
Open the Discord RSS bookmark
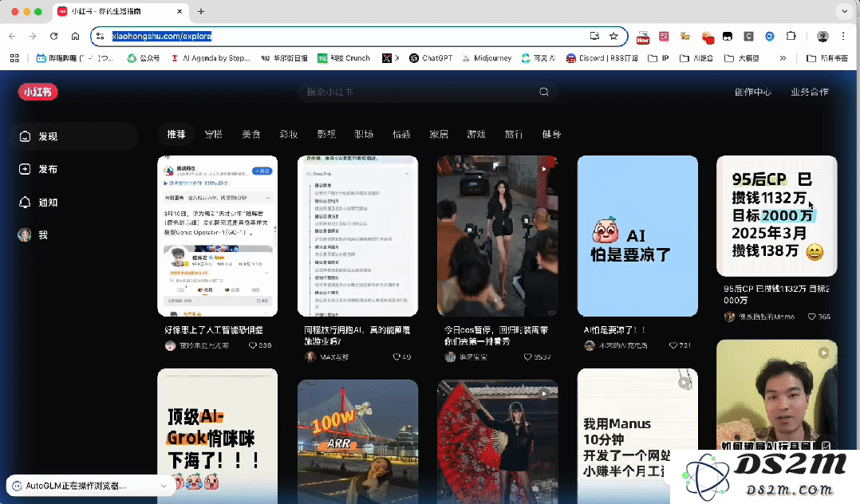coord(602,58)
